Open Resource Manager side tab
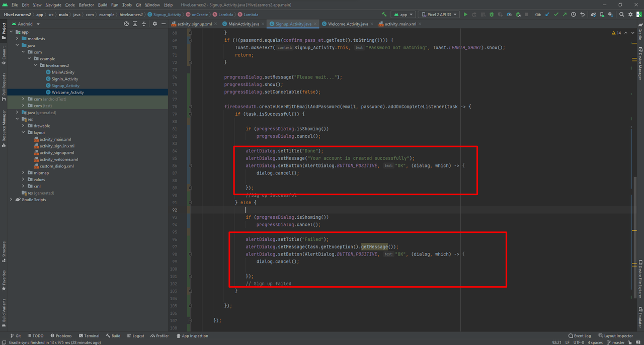The width and height of the screenshot is (644, 345). click(4, 128)
